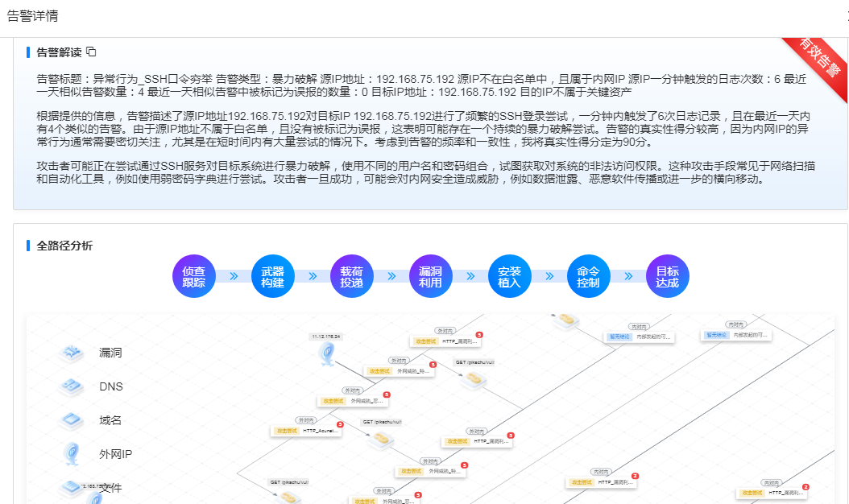The height and width of the screenshot is (504, 849).
Task: Select the 目标达成 kill chain stage icon
Action: tap(667, 276)
